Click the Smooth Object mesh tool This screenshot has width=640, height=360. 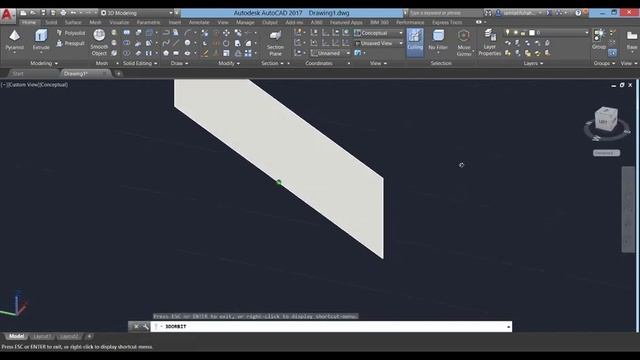(x=99, y=42)
